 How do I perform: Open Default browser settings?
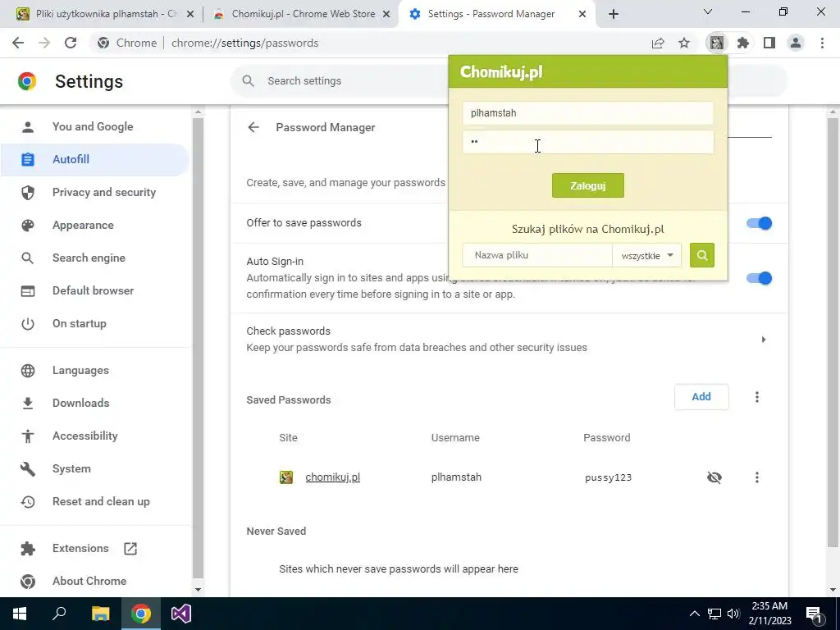[95, 290]
